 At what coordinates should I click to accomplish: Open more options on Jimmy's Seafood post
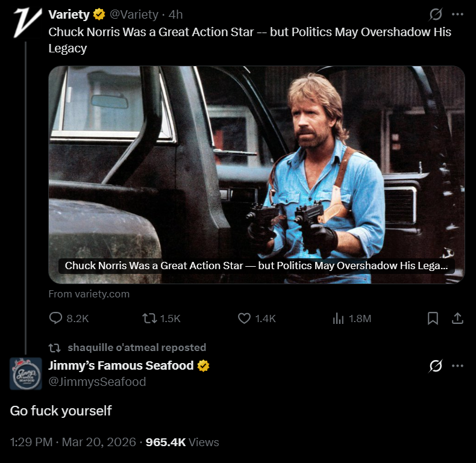[458, 365]
